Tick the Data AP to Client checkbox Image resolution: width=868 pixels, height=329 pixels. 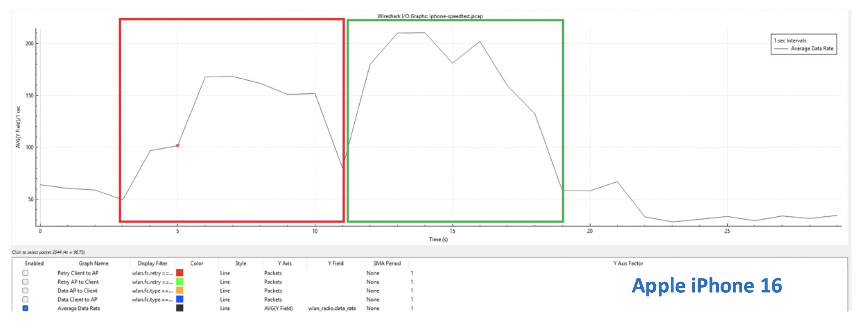(25, 290)
